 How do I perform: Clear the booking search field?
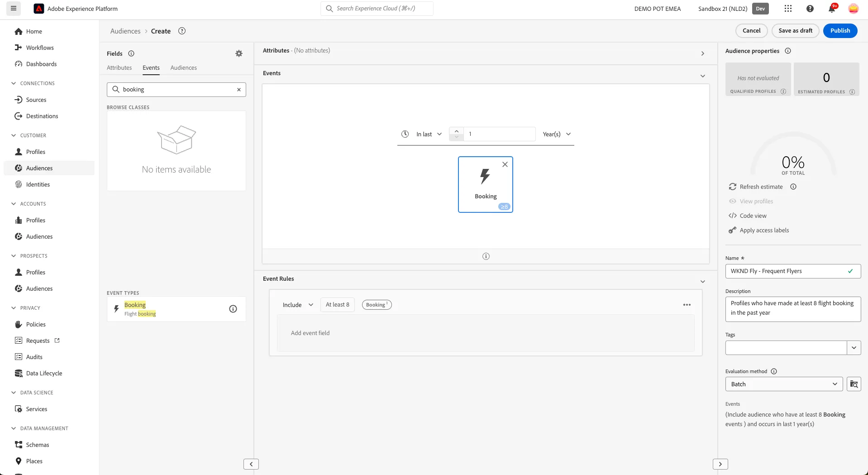point(239,90)
